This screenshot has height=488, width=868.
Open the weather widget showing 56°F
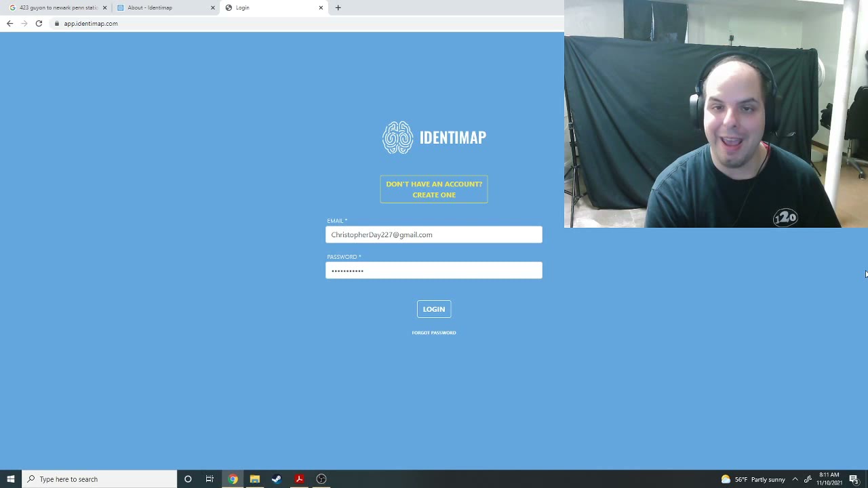(x=753, y=479)
